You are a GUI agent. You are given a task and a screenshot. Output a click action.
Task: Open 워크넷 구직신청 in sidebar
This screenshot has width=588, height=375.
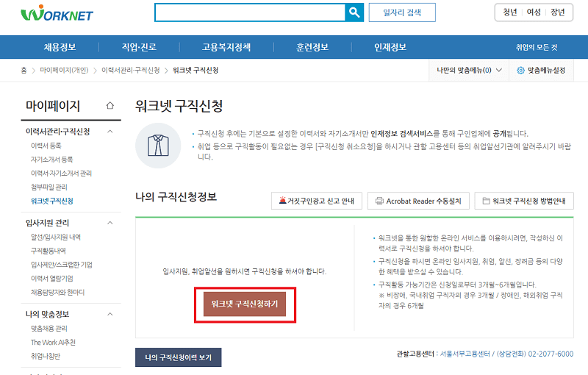pyautogui.click(x=51, y=201)
